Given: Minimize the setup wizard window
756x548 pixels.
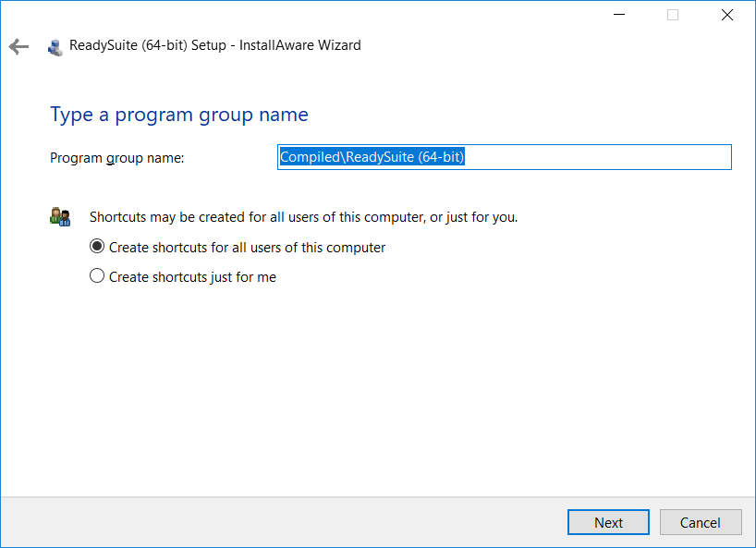Looking at the screenshot, I should pyautogui.click(x=619, y=15).
